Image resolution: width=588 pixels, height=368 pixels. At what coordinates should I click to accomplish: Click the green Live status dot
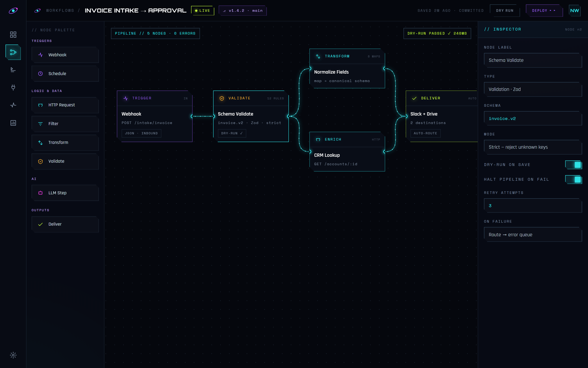(196, 11)
